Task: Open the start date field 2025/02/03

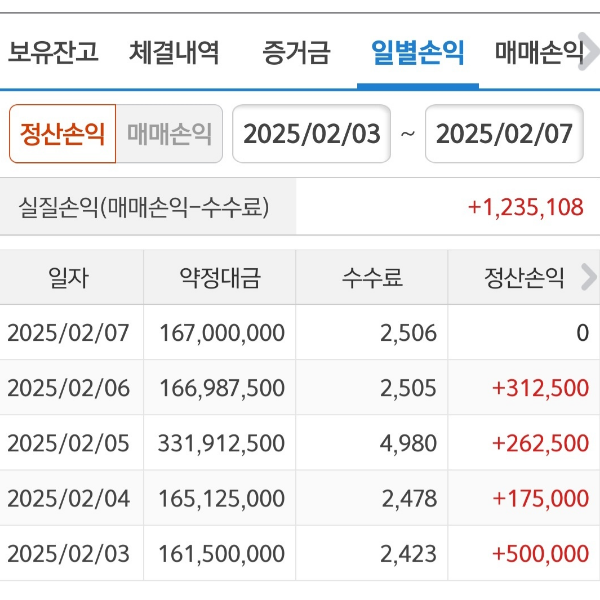Action: (312, 134)
